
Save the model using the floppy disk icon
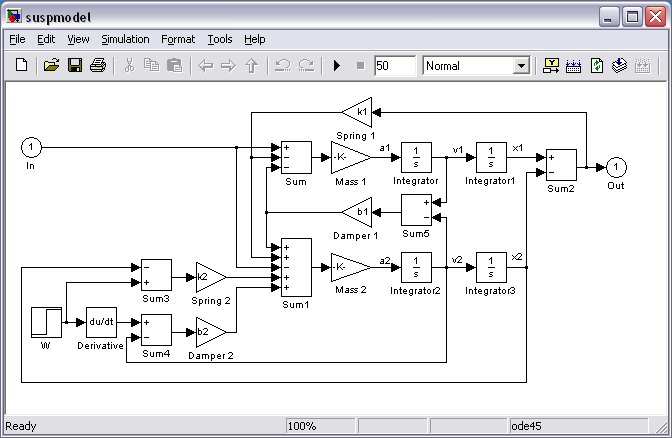click(x=74, y=65)
